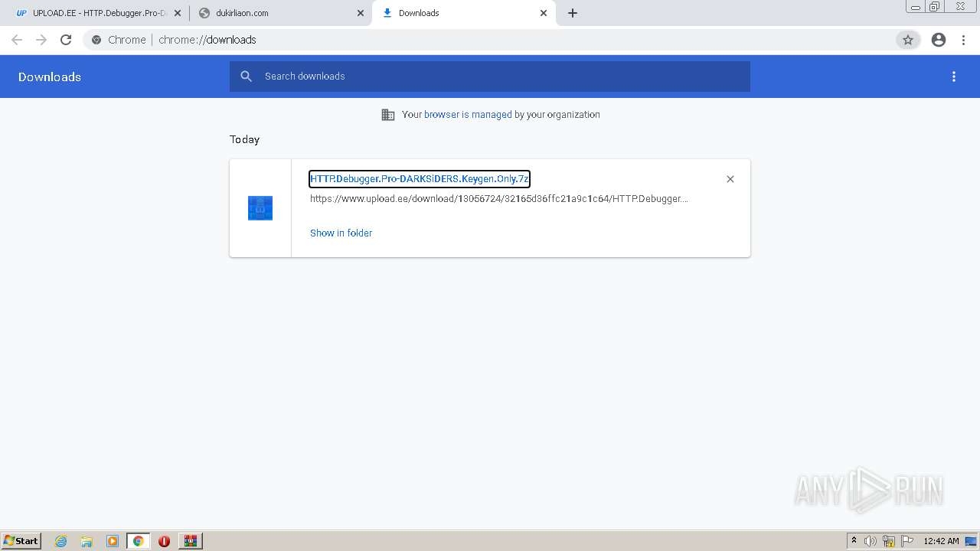The image size is (980, 551).
Task: Open the media player taskbar icon
Action: pyautogui.click(x=113, y=541)
